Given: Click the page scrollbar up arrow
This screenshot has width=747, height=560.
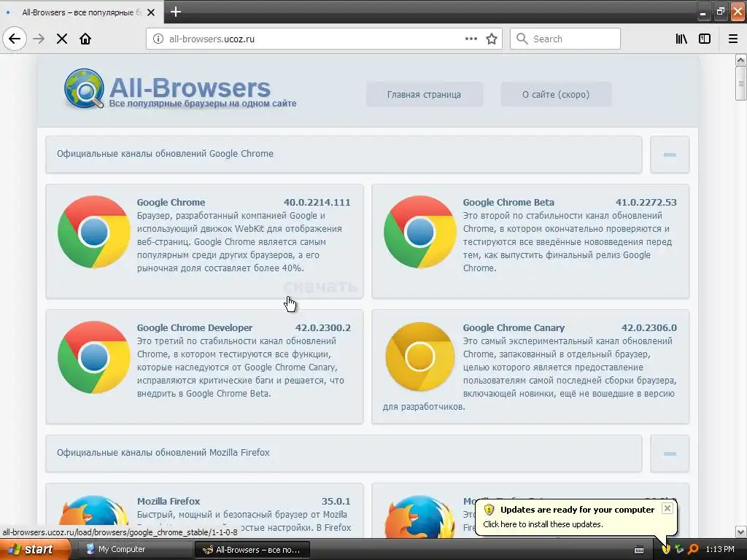Looking at the screenshot, I should 740,60.
